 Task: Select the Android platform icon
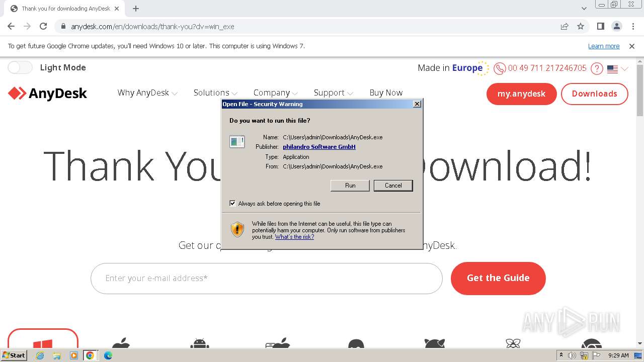(200, 343)
